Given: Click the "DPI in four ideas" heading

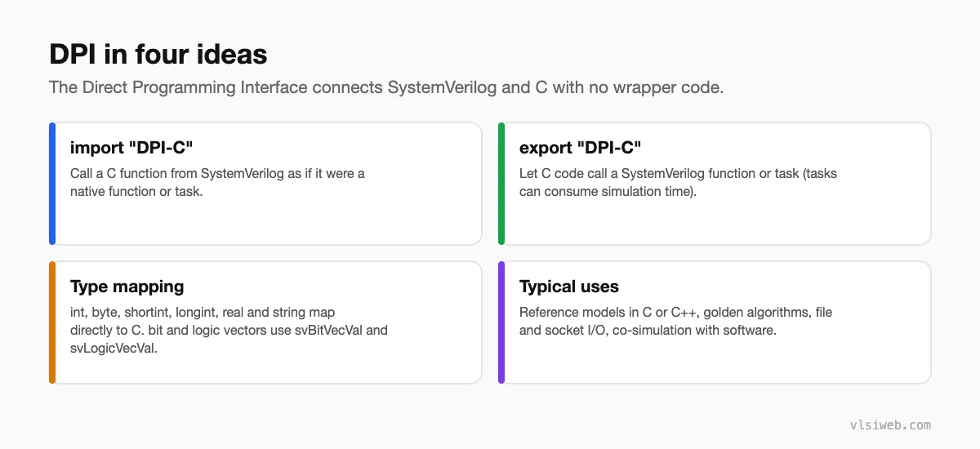Looking at the screenshot, I should coord(158,54).
